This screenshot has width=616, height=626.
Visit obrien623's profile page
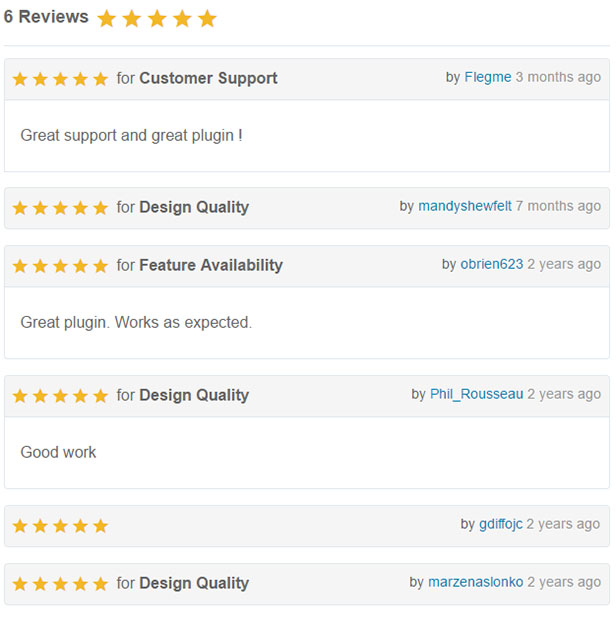[x=491, y=264]
